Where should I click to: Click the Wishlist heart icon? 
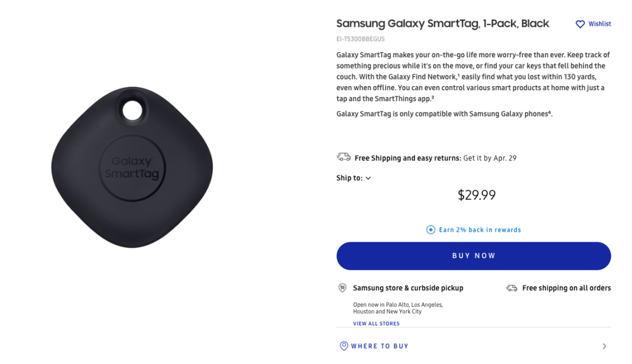pos(580,24)
